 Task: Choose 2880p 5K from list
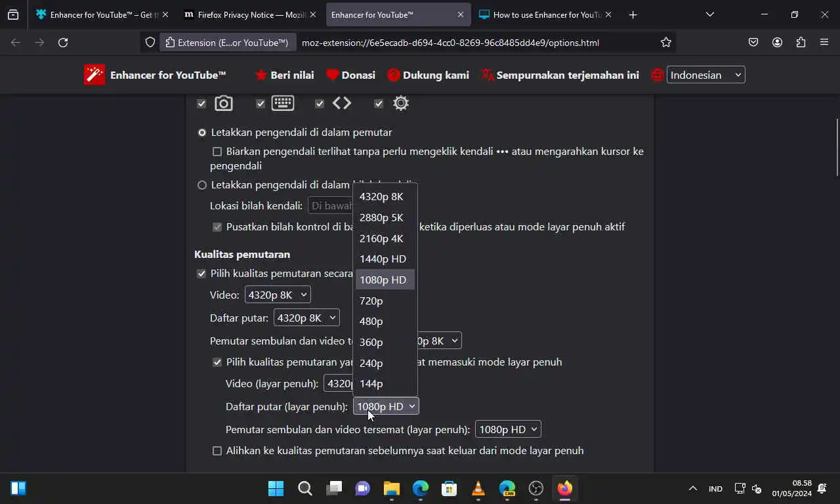[x=385, y=217]
